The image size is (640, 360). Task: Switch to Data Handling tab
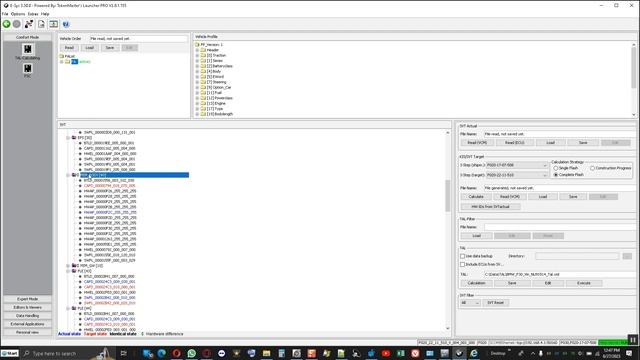coord(27,316)
